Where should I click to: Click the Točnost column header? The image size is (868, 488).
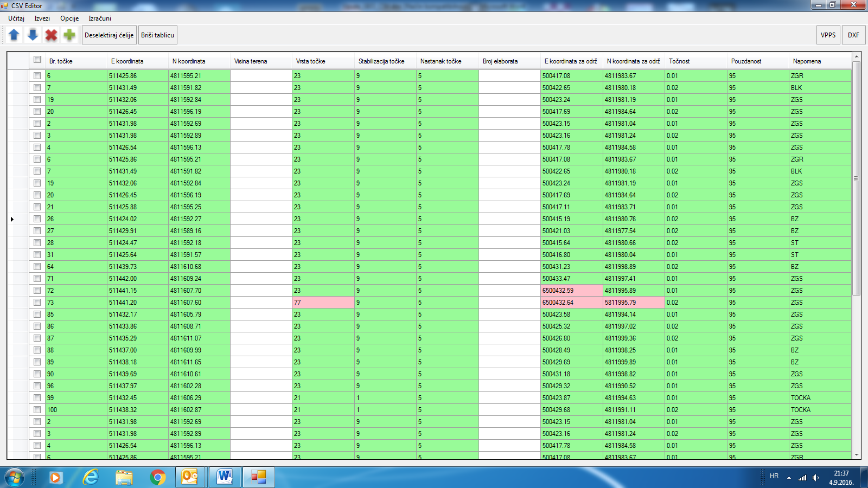[696, 61]
